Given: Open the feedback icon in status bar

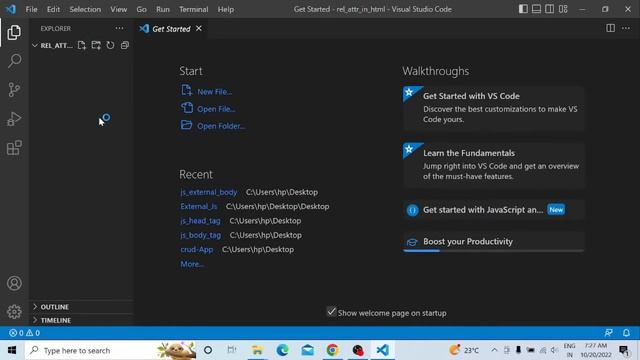Looking at the screenshot, I should pyautogui.click(x=608, y=333).
